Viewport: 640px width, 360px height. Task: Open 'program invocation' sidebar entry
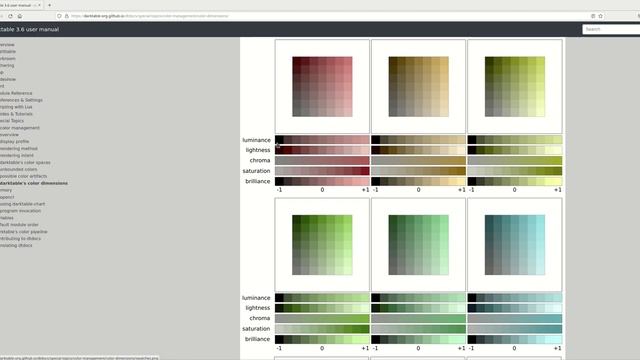(20, 211)
